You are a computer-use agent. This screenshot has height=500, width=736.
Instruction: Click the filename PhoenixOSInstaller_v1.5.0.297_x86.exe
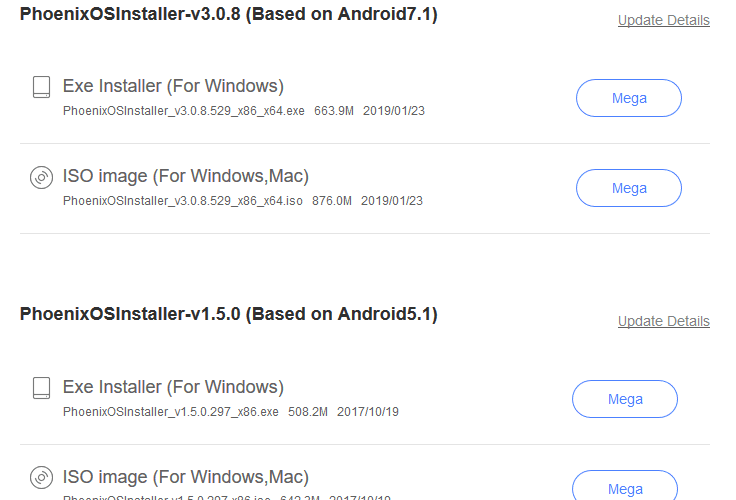click(x=170, y=412)
